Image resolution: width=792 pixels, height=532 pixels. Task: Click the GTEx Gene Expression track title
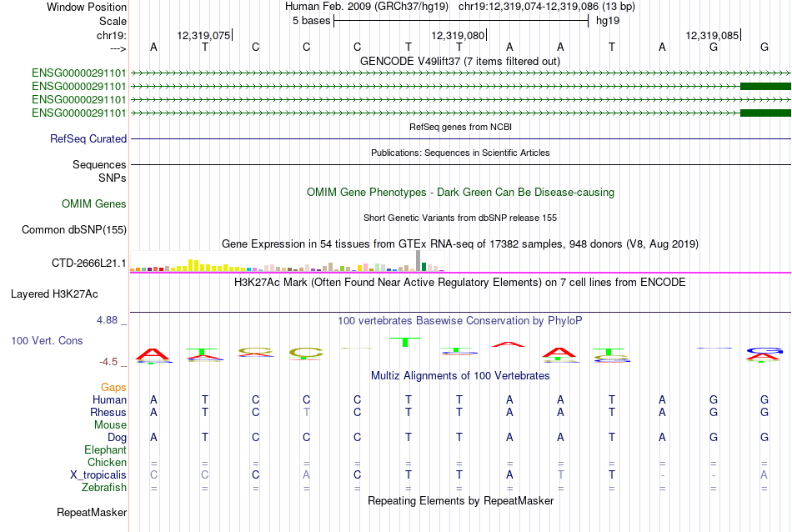[x=460, y=244]
